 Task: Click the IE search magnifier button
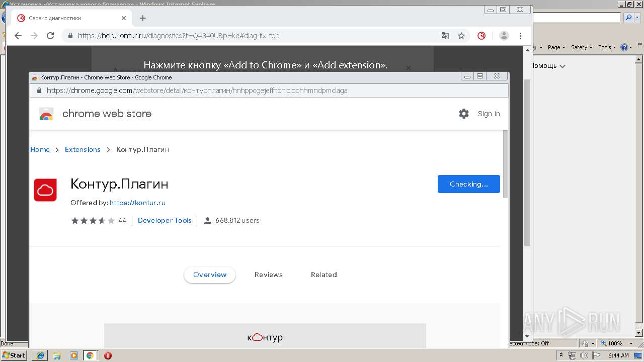(628, 18)
